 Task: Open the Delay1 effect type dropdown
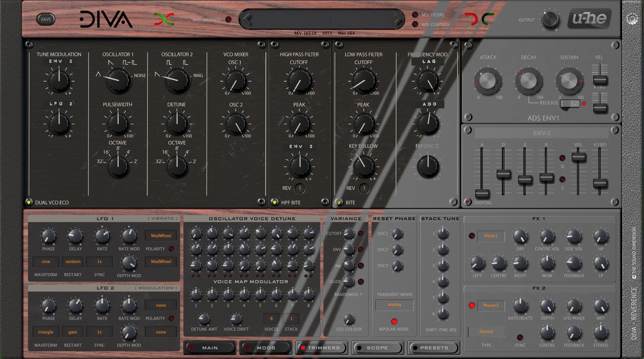[x=491, y=236]
